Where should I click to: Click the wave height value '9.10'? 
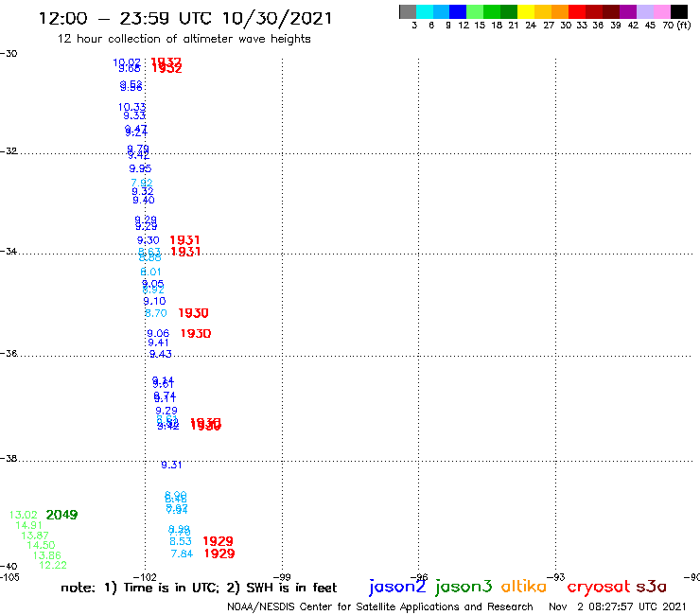(154, 302)
